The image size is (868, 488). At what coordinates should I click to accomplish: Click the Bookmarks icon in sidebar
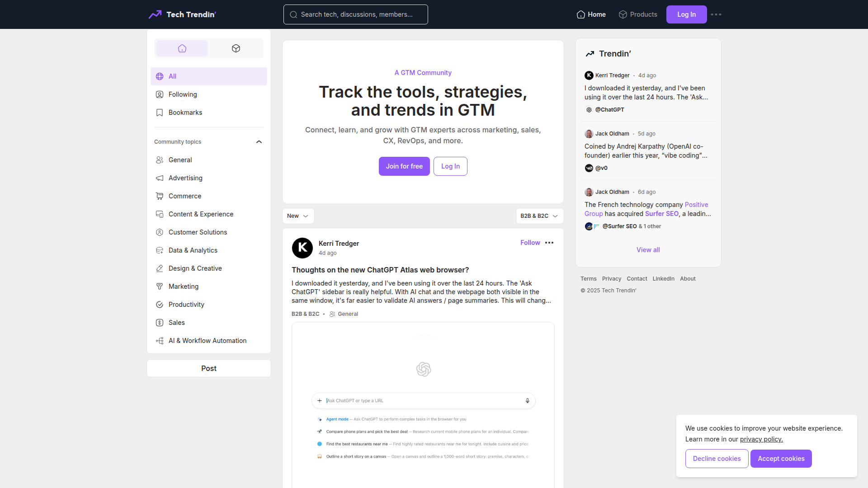[x=160, y=113]
